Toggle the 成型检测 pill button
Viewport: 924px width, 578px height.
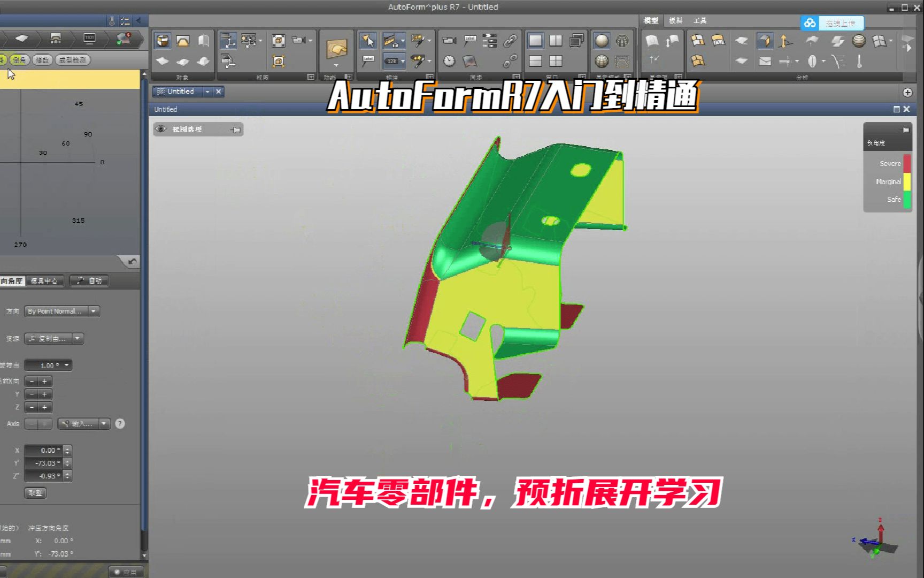click(72, 60)
